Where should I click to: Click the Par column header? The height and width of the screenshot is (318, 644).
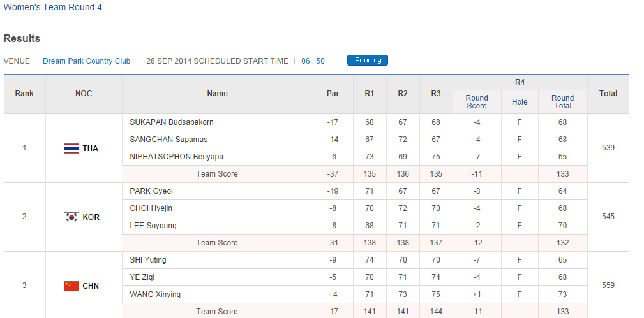coord(333,94)
